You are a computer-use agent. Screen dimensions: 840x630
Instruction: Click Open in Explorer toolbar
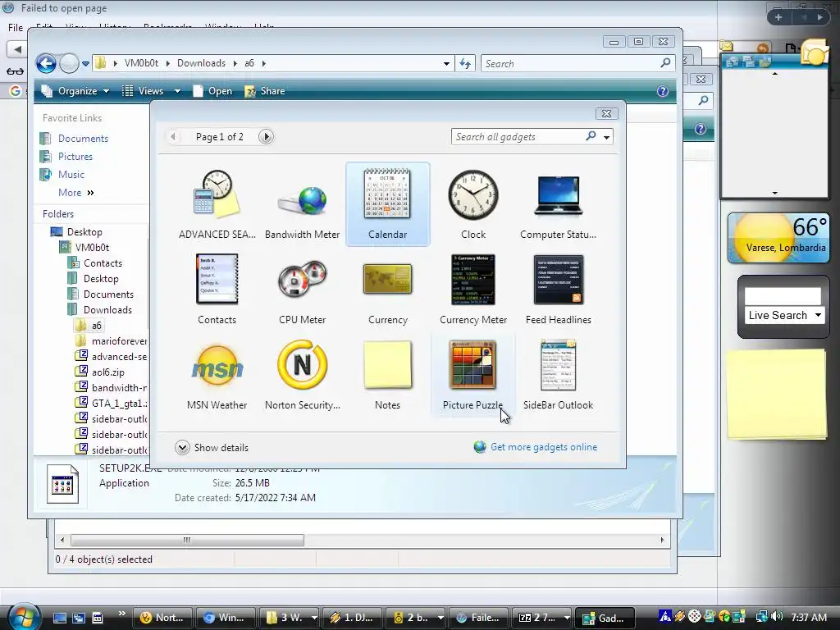tap(212, 91)
